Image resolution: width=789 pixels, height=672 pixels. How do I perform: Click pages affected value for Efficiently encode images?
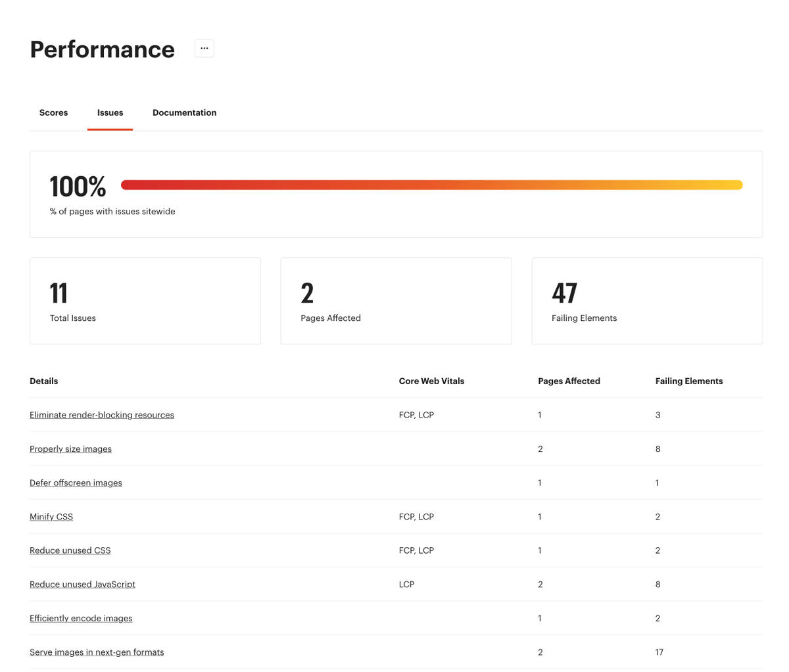click(x=540, y=618)
